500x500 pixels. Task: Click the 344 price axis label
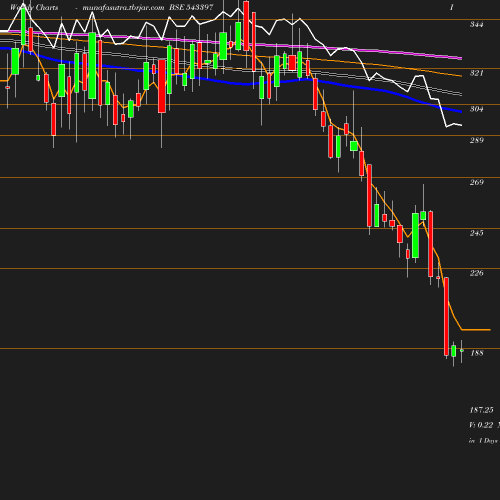point(476,24)
